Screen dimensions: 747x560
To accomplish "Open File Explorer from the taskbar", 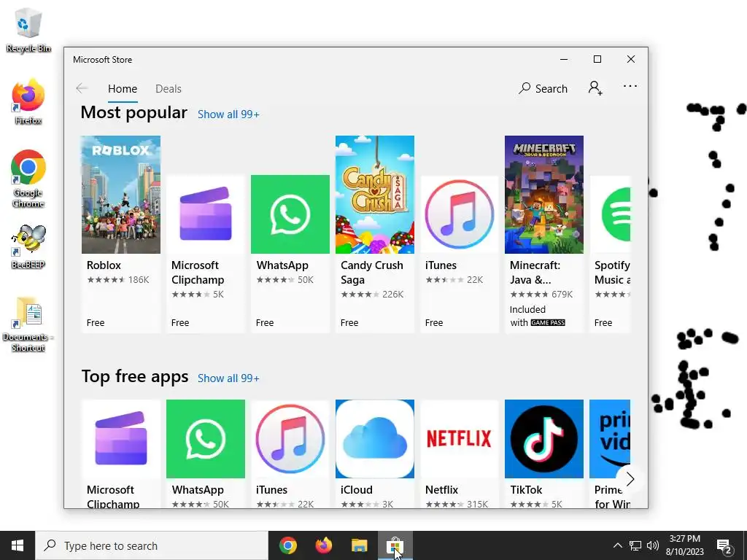I will tap(359, 545).
